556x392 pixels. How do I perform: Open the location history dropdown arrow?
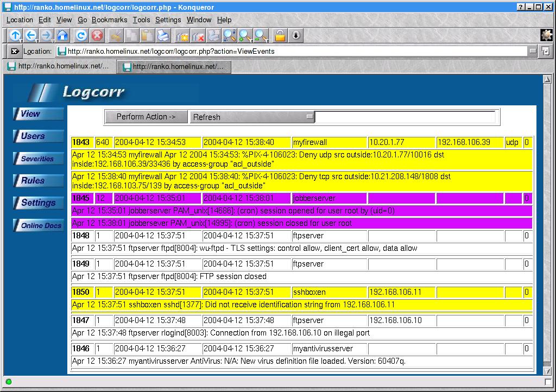[x=533, y=51]
